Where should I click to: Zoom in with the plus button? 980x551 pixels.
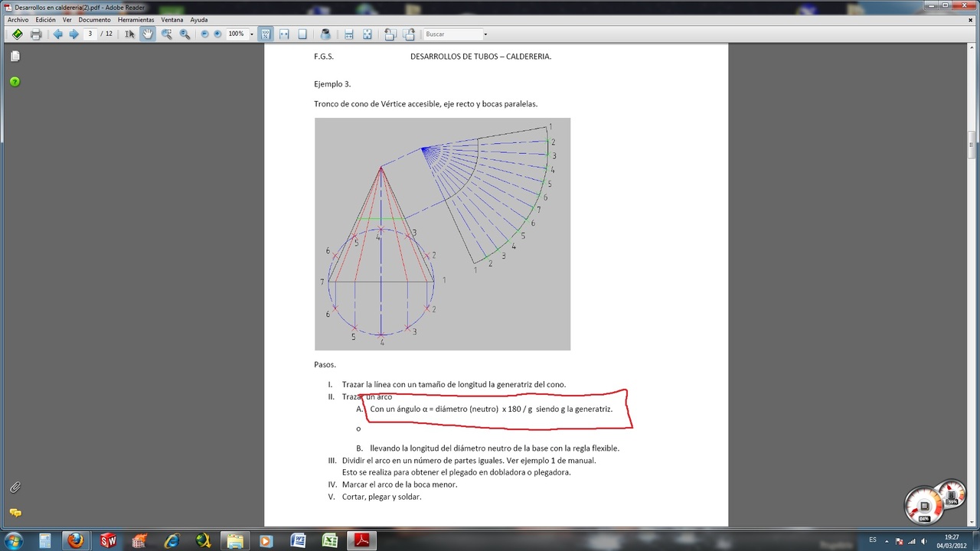[x=217, y=34]
